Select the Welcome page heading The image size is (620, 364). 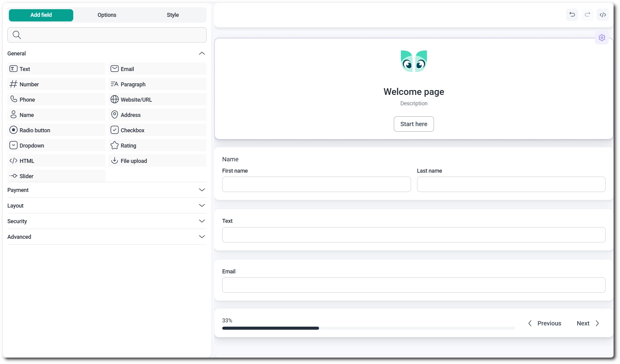(x=414, y=92)
